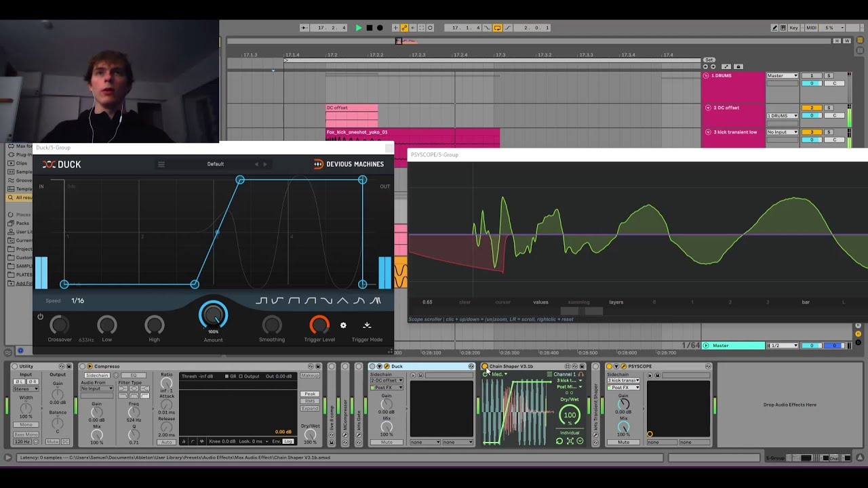The image size is (868, 488).
Task: Click Chain Shaper reset loop icon
Action: tap(559, 441)
